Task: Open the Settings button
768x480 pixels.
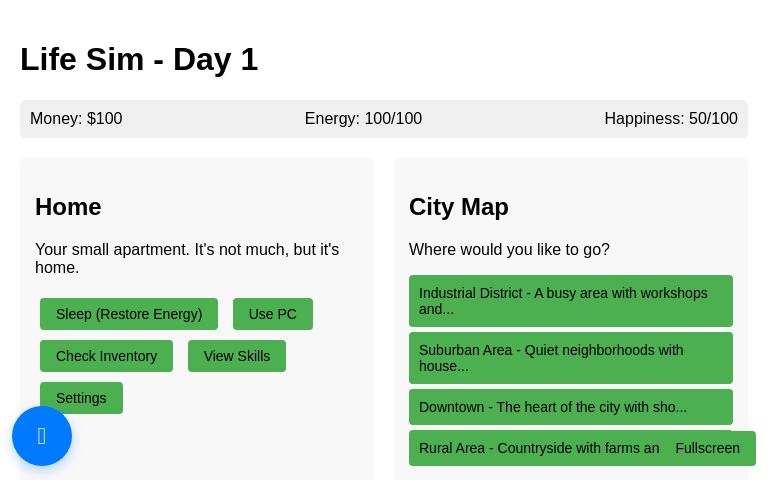Action: [x=81, y=398]
